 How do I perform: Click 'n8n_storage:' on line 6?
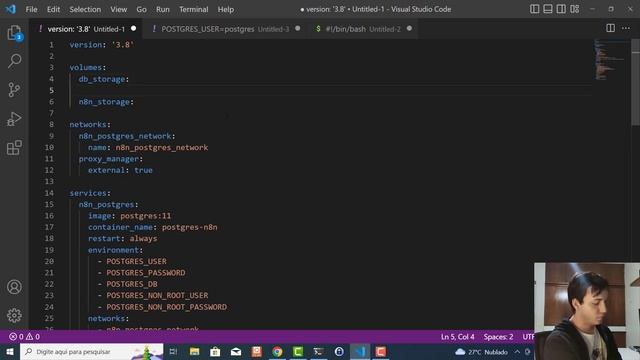[x=106, y=102]
